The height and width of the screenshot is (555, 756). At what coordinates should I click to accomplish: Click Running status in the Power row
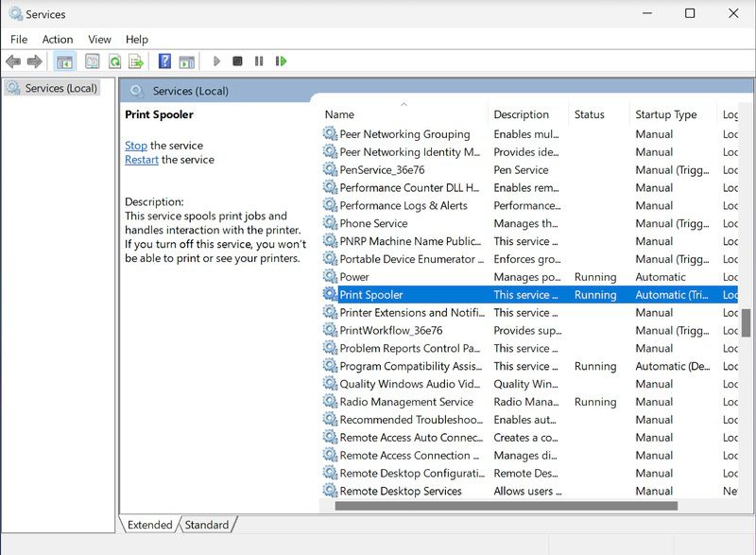click(595, 277)
